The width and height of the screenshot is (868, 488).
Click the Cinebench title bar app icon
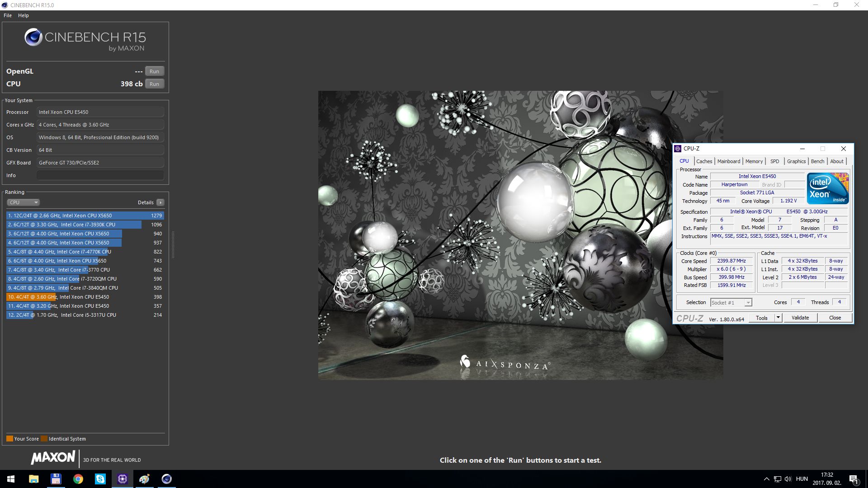coord(5,5)
